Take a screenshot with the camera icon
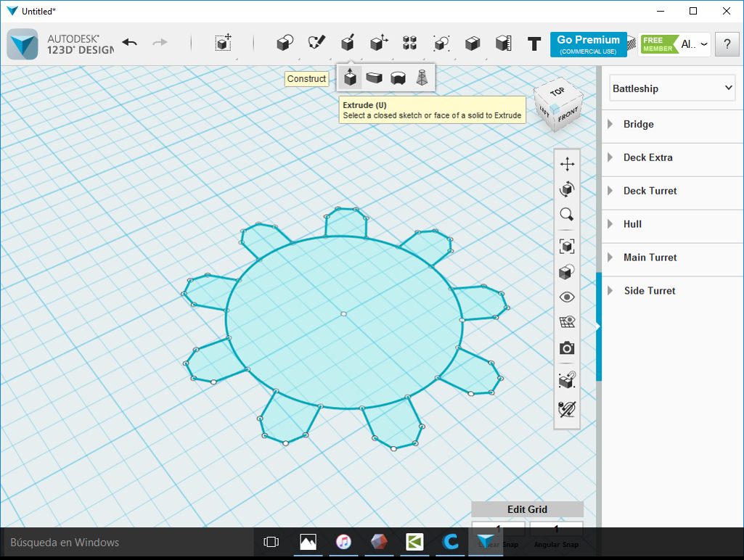The height and width of the screenshot is (560, 744). coord(567,348)
